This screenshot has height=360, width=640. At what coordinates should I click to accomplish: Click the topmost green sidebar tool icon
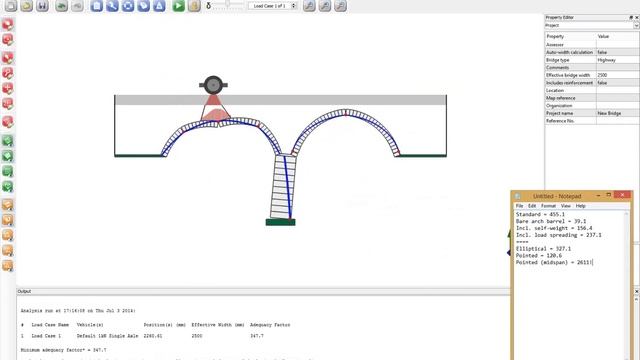(8, 141)
